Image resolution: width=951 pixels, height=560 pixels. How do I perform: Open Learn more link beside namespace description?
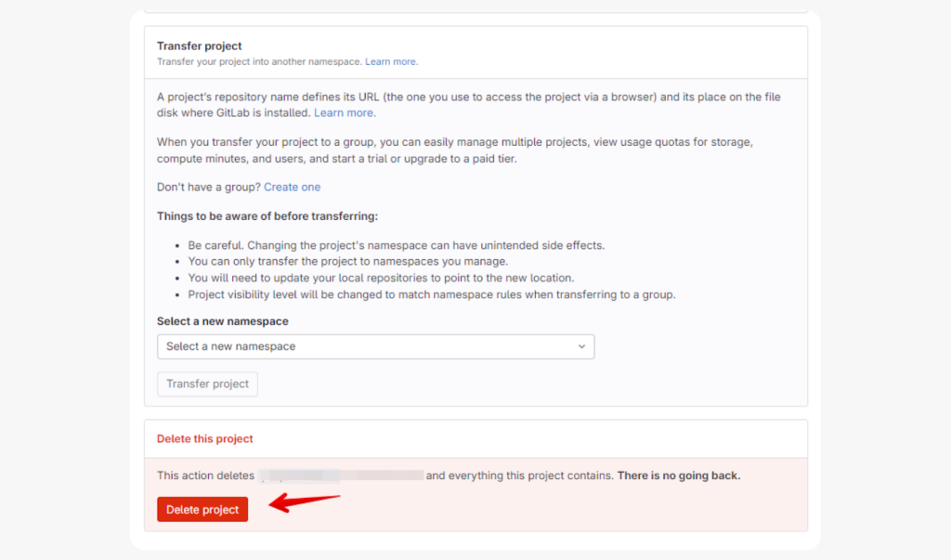[x=391, y=61]
